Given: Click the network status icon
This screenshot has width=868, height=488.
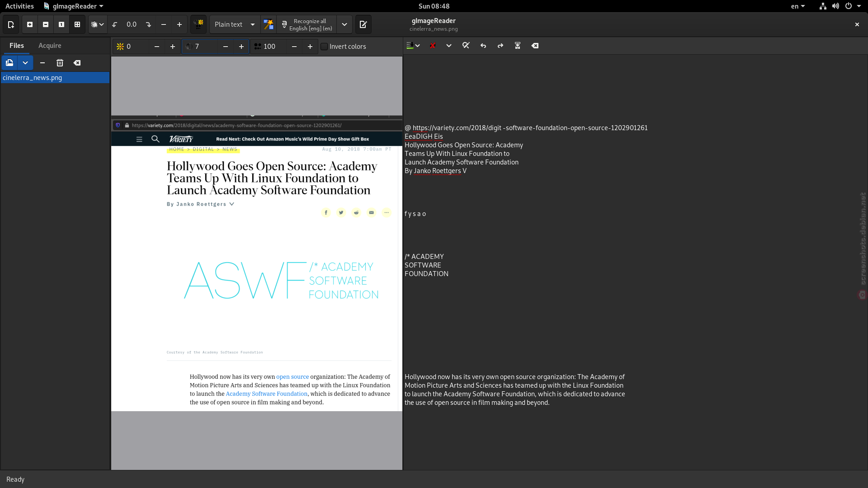Looking at the screenshot, I should [823, 6].
